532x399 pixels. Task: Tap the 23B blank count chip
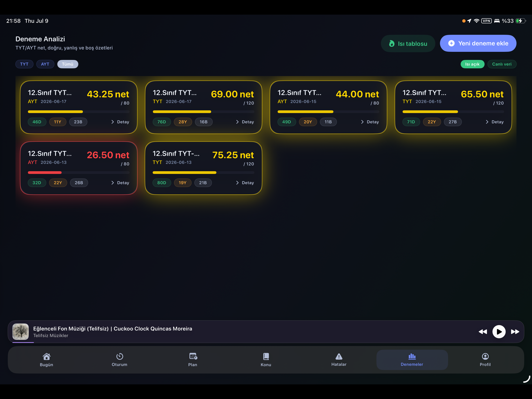78,122
